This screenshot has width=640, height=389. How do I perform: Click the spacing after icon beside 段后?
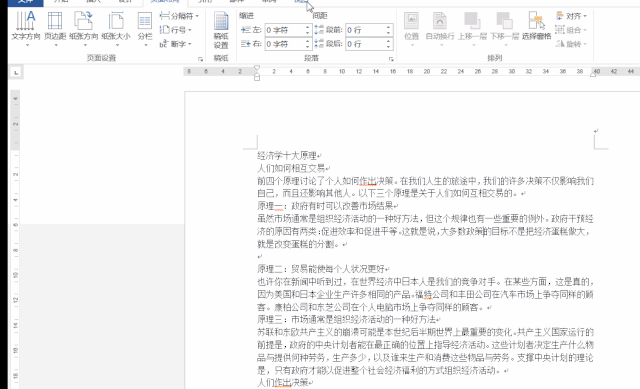[319, 44]
